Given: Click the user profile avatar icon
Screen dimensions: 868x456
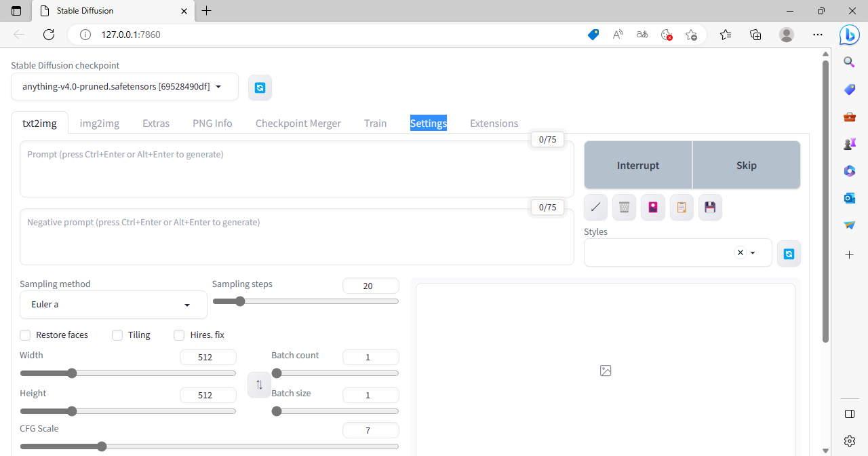Looking at the screenshot, I should point(787,35).
